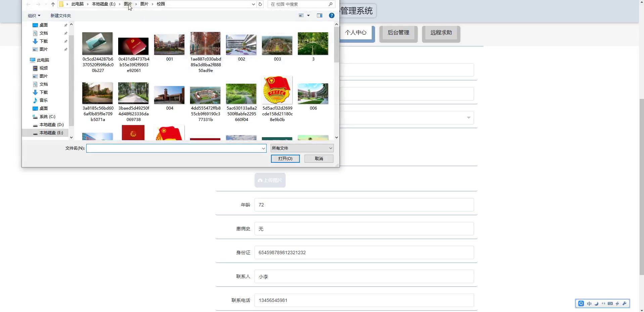Select 系统 (C:) drive
Viewport: 644px width, 312px height.
pos(47,116)
